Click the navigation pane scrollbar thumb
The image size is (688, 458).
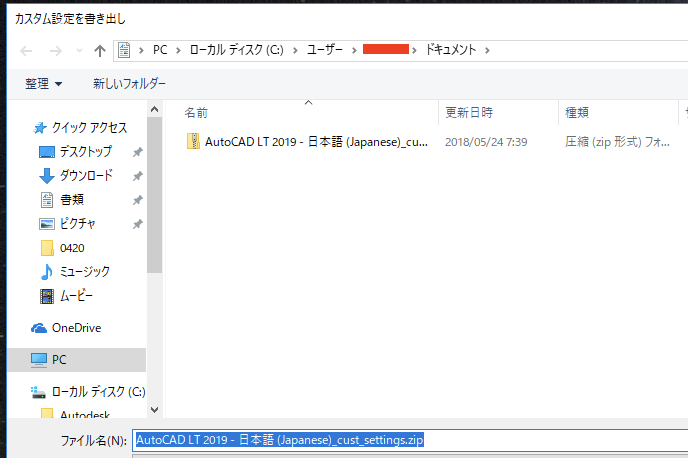click(x=154, y=195)
